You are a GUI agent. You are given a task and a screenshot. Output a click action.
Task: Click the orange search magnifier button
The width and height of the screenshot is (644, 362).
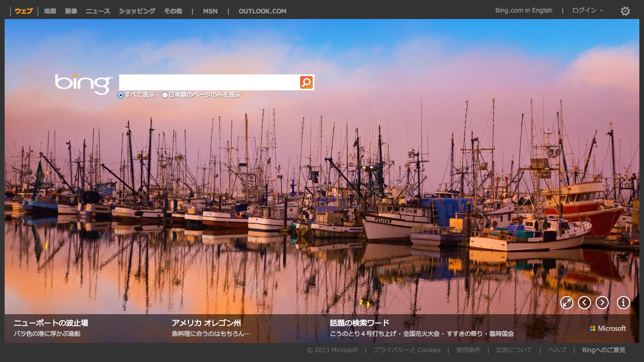coord(306,83)
